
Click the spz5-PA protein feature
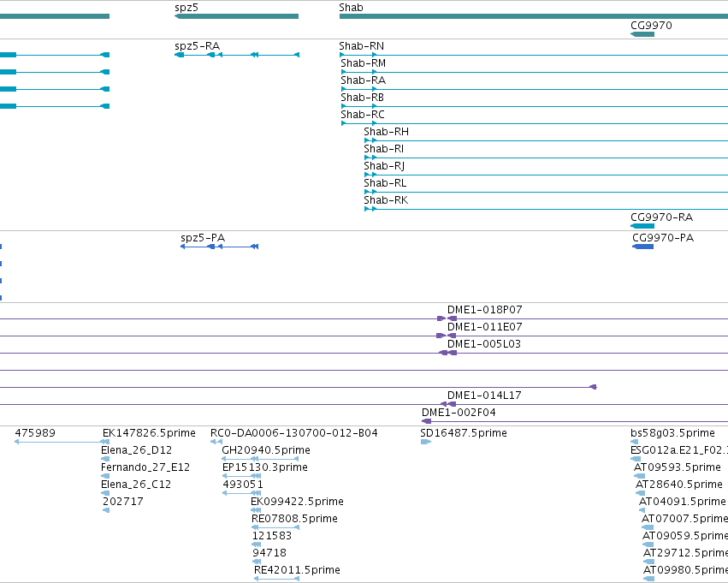point(219,247)
